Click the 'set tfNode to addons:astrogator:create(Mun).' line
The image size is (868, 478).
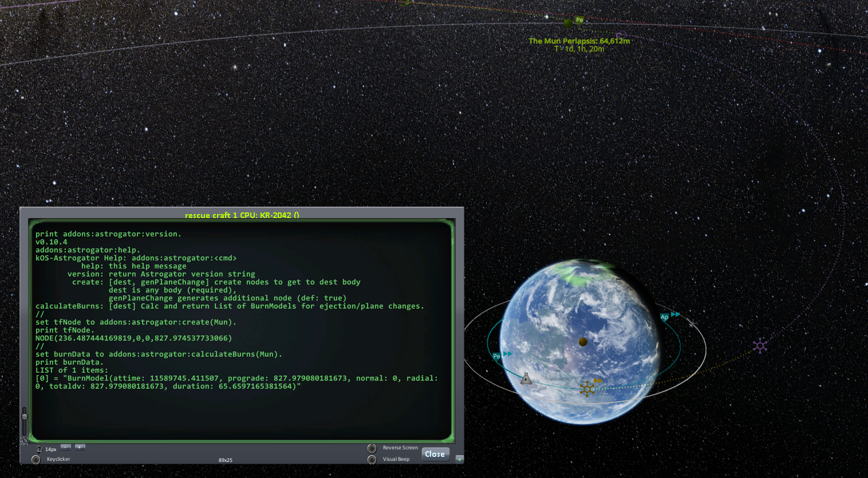point(136,322)
